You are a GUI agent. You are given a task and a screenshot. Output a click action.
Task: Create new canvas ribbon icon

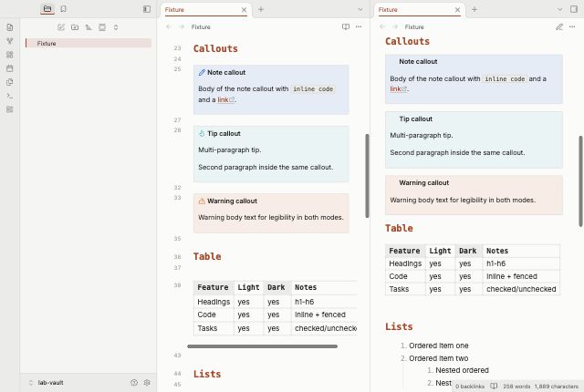[x=10, y=55]
